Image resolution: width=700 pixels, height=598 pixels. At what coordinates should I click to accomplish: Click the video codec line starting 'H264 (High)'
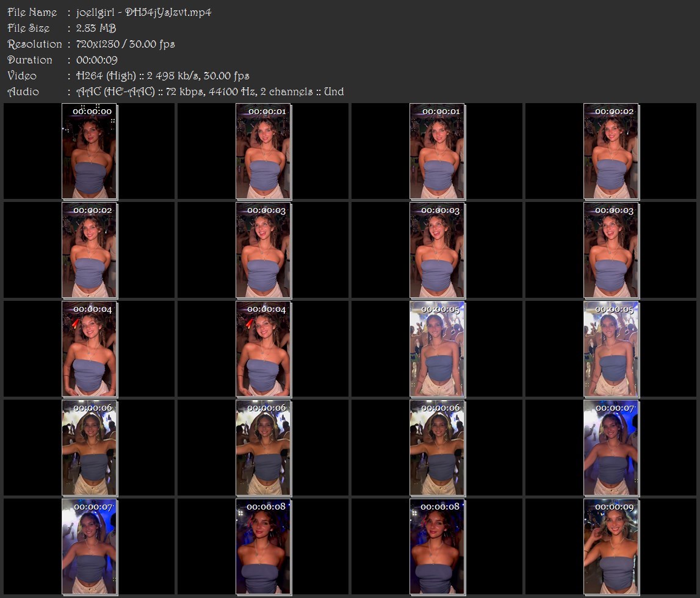162,76
